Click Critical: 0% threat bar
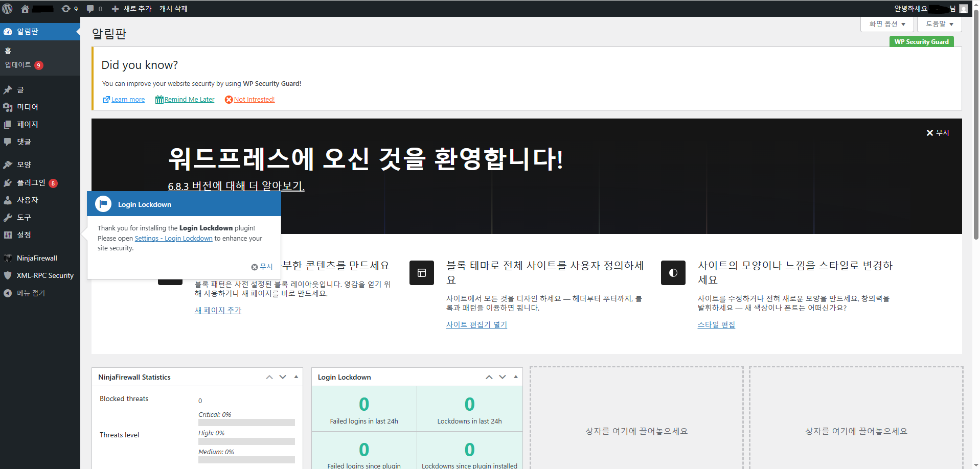The width and height of the screenshot is (980, 469). (x=246, y=423)
